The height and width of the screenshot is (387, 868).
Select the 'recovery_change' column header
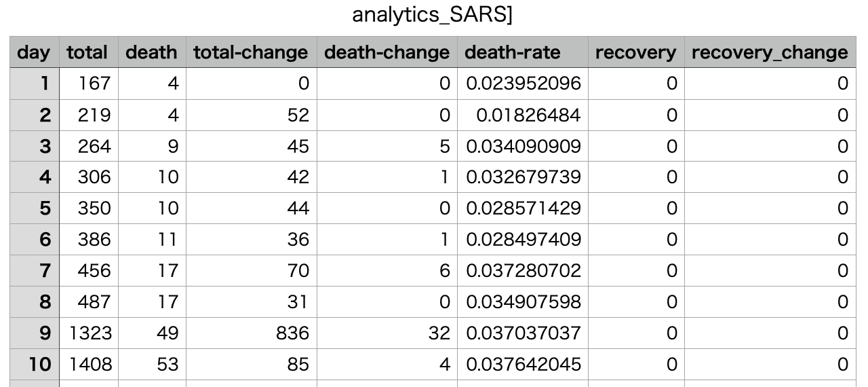[x=770, y=52]
